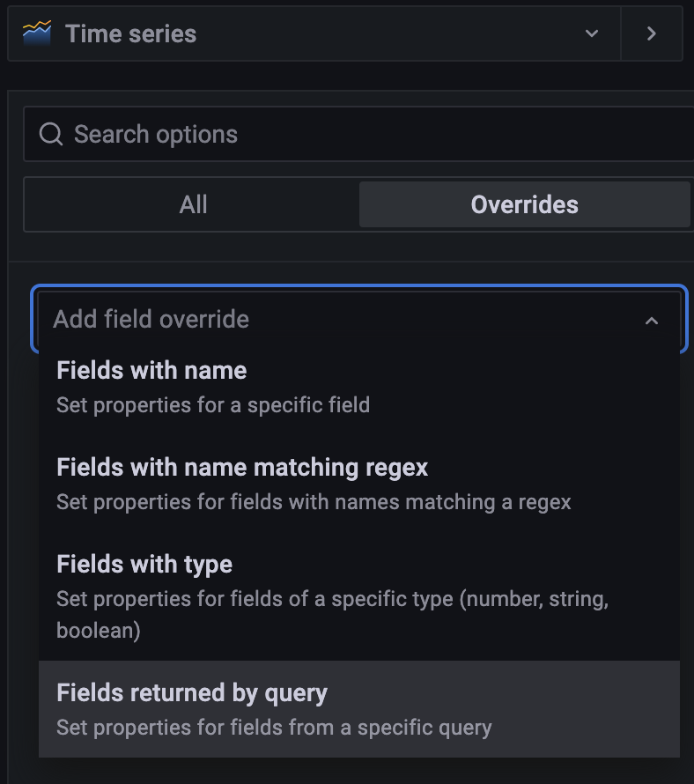Click the Time series chart icon
The height and width of the screenshot is (784, 694).
pyautogui.click(x=36, y=33)
